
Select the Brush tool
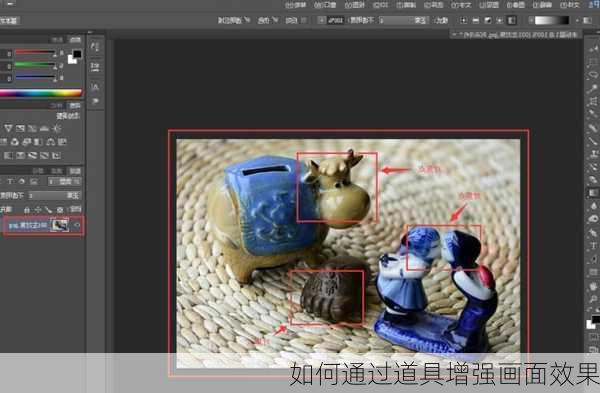tap(593, 140)
